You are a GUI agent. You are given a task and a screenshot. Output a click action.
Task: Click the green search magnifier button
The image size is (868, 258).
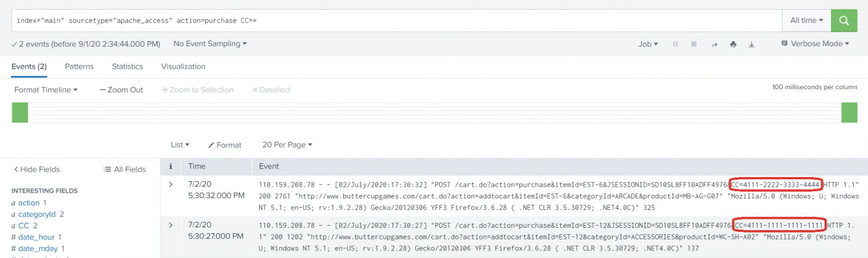844,20
